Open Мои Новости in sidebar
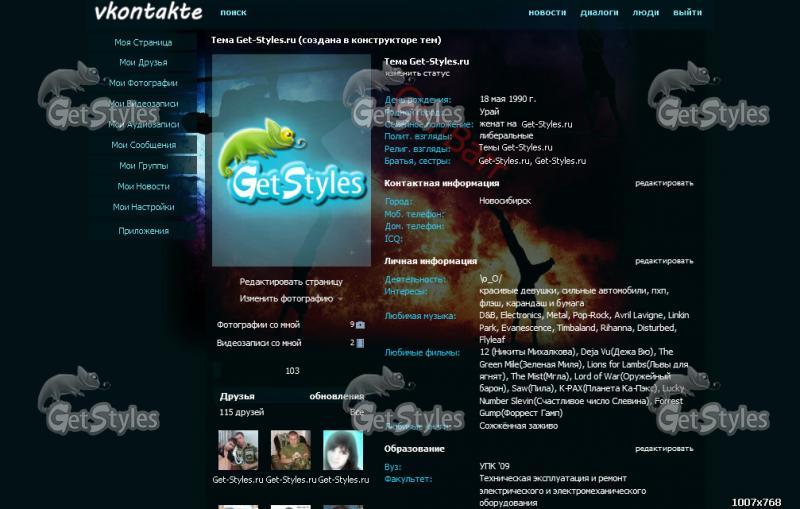The image size is (800, 509). [x=143, y=186]
